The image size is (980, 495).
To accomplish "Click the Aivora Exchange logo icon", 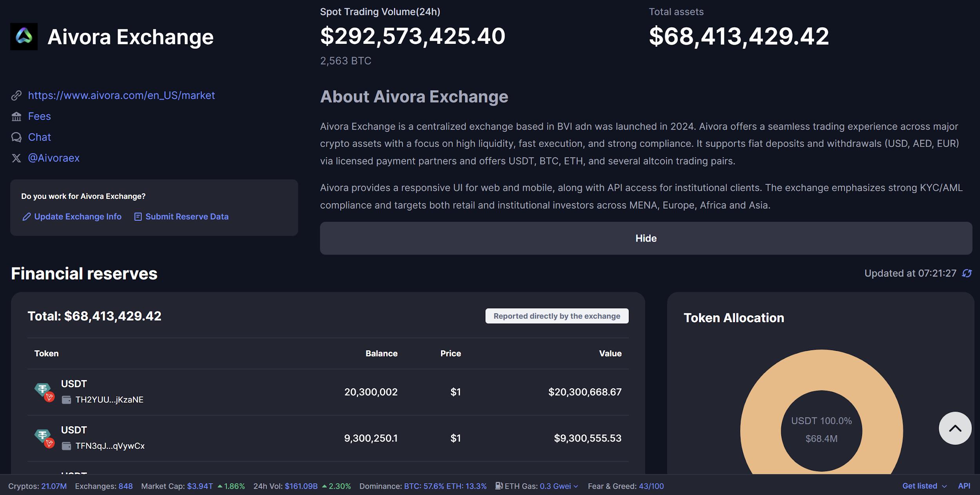I will click(24, 36).
